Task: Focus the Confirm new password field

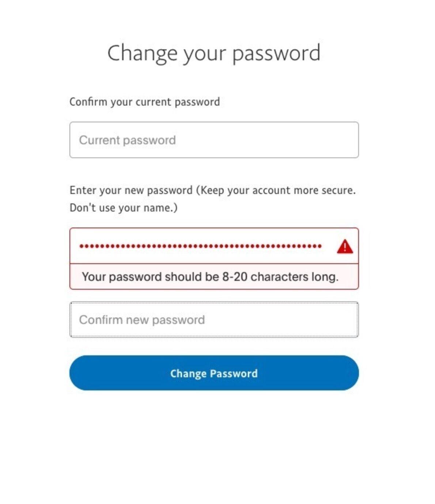Action: [x=214, y=320]
